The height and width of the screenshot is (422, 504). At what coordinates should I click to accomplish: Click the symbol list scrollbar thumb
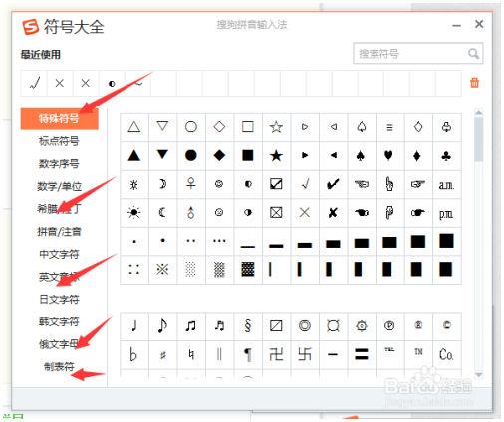coord(479,138)
